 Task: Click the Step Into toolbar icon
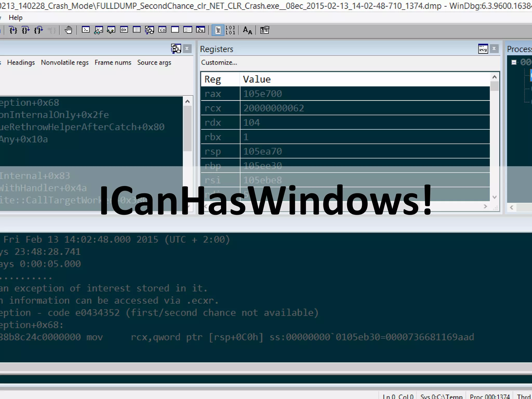click(x=13, y=30)
